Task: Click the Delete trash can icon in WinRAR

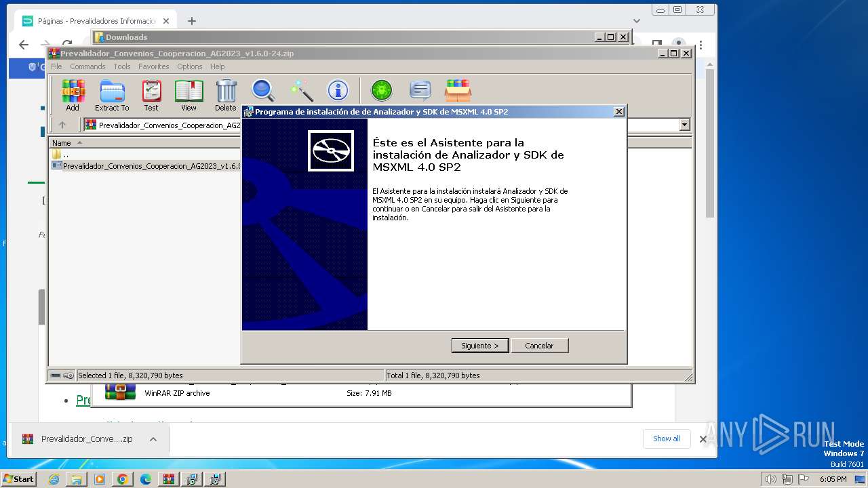Action: click(226, 95)
